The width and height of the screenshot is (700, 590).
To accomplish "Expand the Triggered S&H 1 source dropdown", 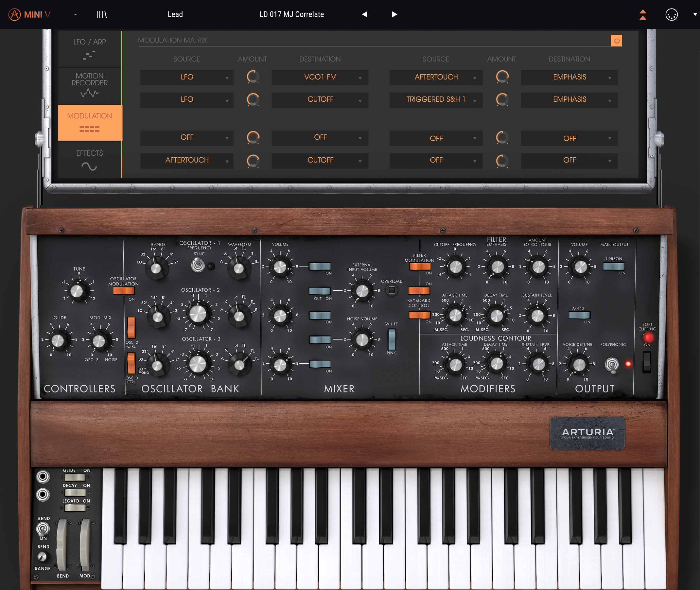I will pos(436,100).
